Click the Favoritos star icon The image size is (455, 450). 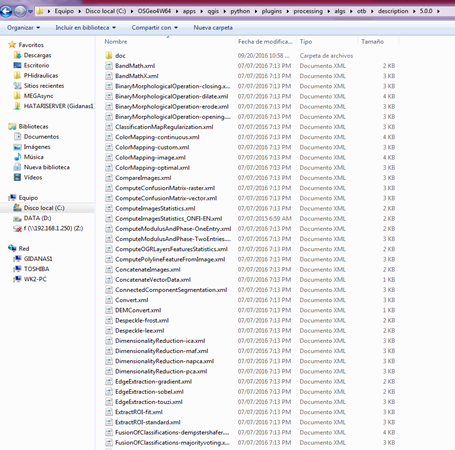[x=12, y=45]
